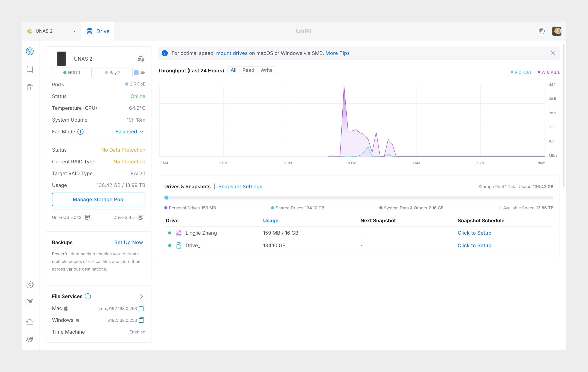The width and height of the screenshot is (588, 372).
Task: Switch to the Drive tab
Action: click(x=98, y=31)
